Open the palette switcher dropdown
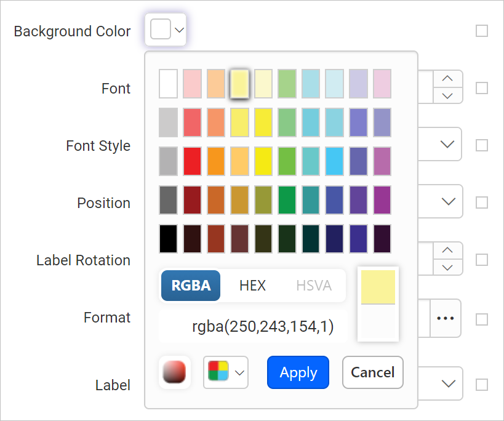The width and height of the screenshot is (504, 421). tap(226, 372)
